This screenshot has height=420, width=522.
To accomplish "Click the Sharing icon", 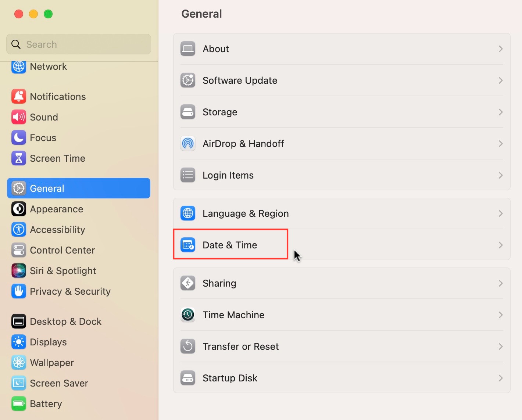I will [x=188, y=283].
